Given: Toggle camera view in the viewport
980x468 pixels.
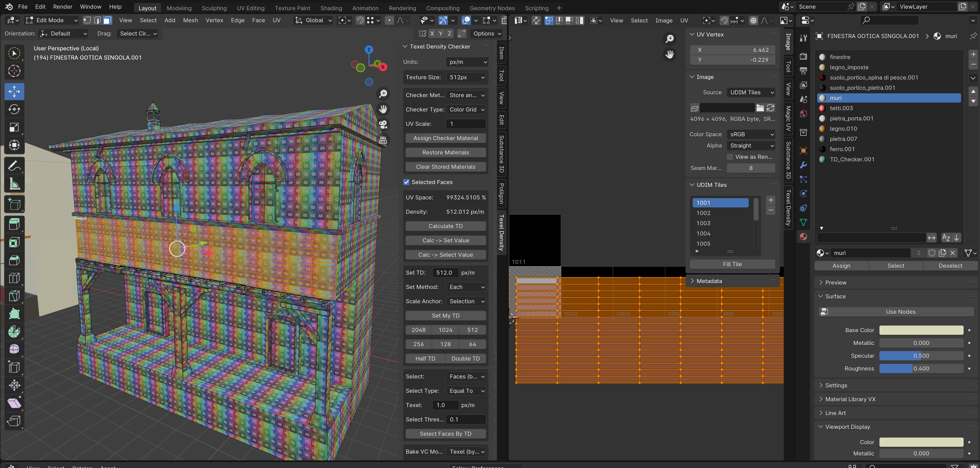Looking at the screenshot, I should [383, 124].
